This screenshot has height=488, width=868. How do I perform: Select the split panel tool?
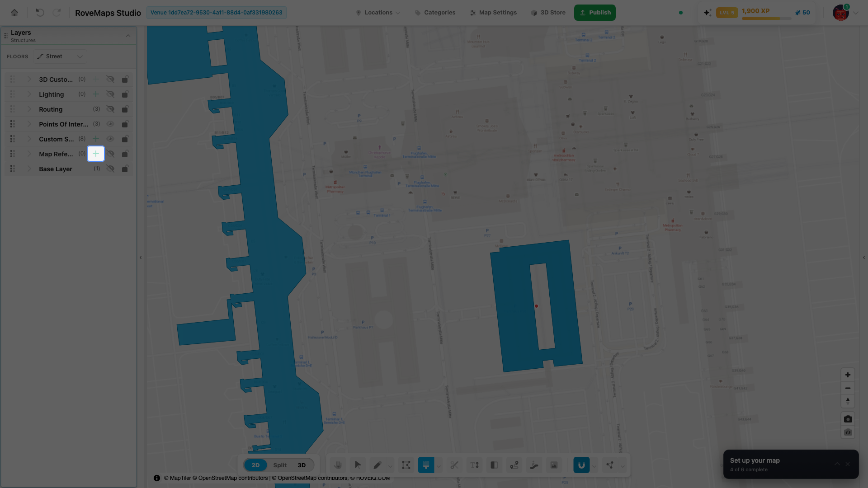point(494,465)
